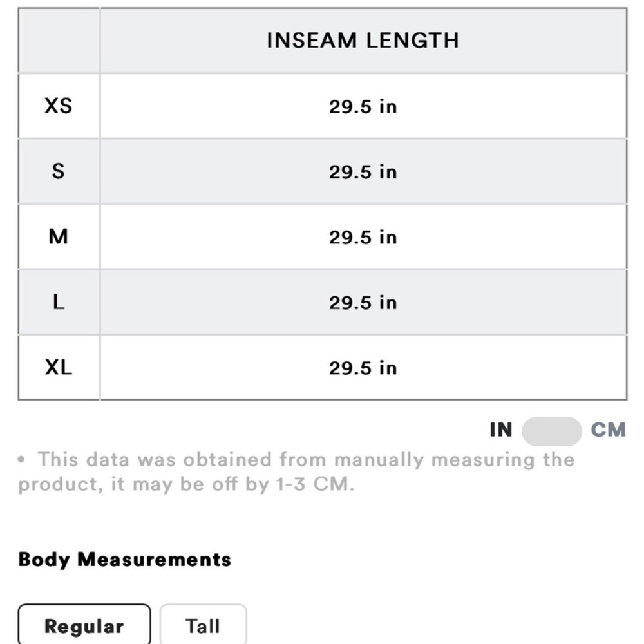Select the XL size row label
The image size is (644, 644).
point(59,367)
